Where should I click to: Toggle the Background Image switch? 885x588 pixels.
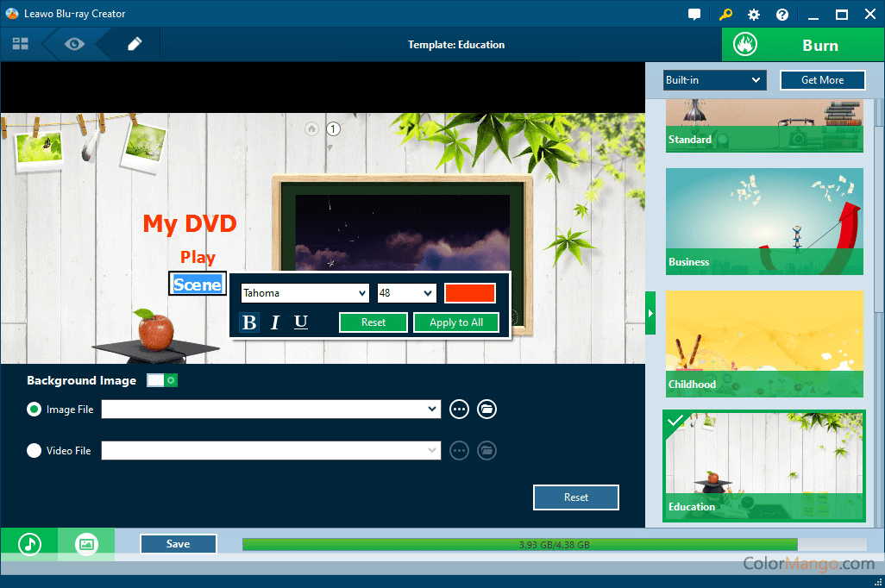click(x=162, y=380)
